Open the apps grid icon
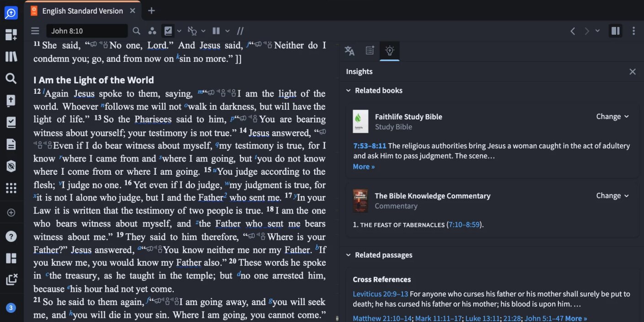The height and width of the screenshot is (322, 644). click(11, 188)
